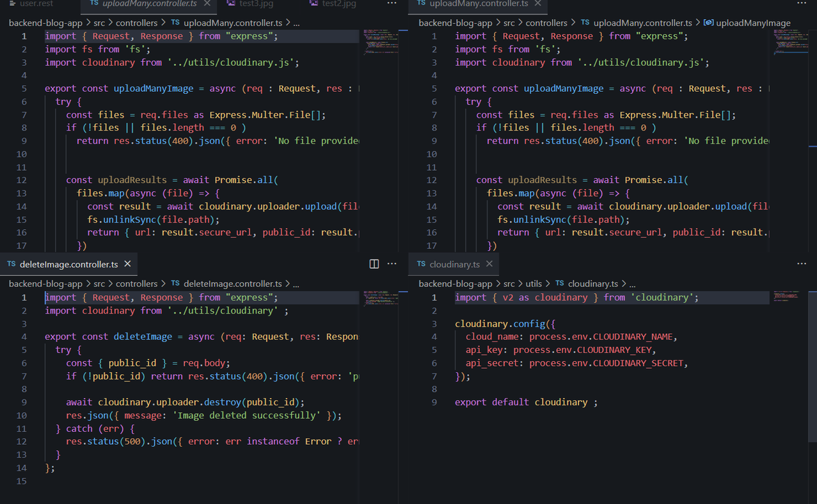Click TS icon on top-right uploadMany.controller.ts tab
817x504 pixels.
(421, 3)
